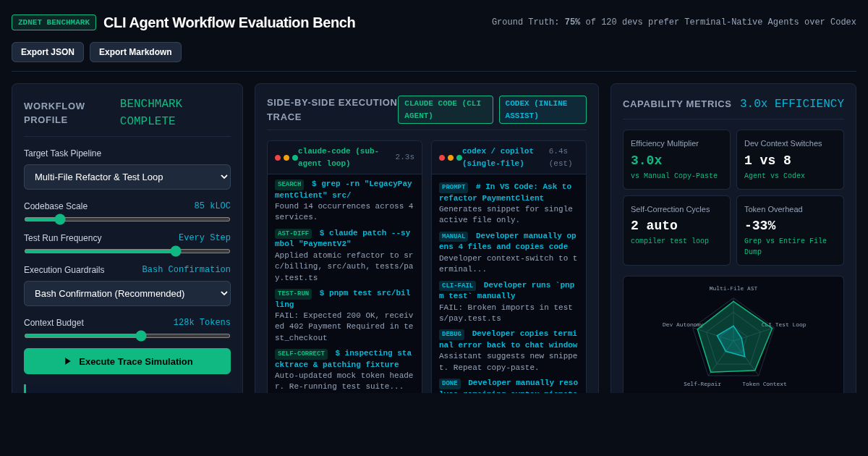The width and height of the screenshot is (868, 456).
Task: Click the Self-Correction Cycles metric card
Action: coord(676,230)
